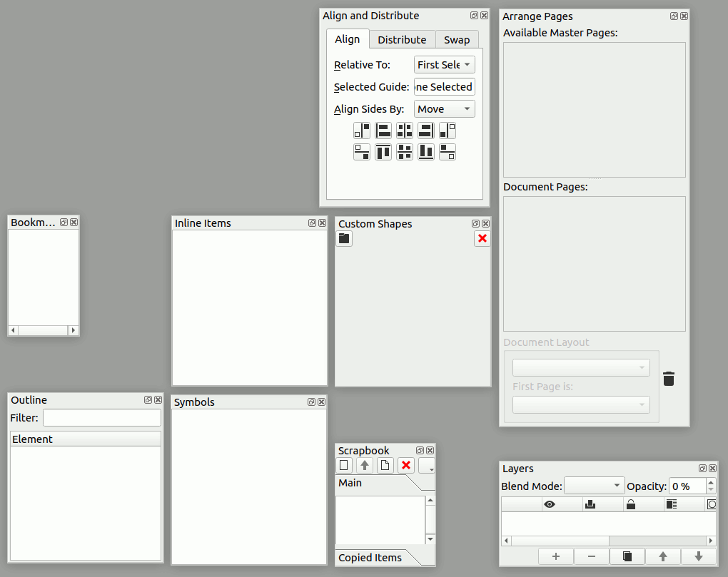Expand the Align Sides By dropdown

[x=444, y=109]
